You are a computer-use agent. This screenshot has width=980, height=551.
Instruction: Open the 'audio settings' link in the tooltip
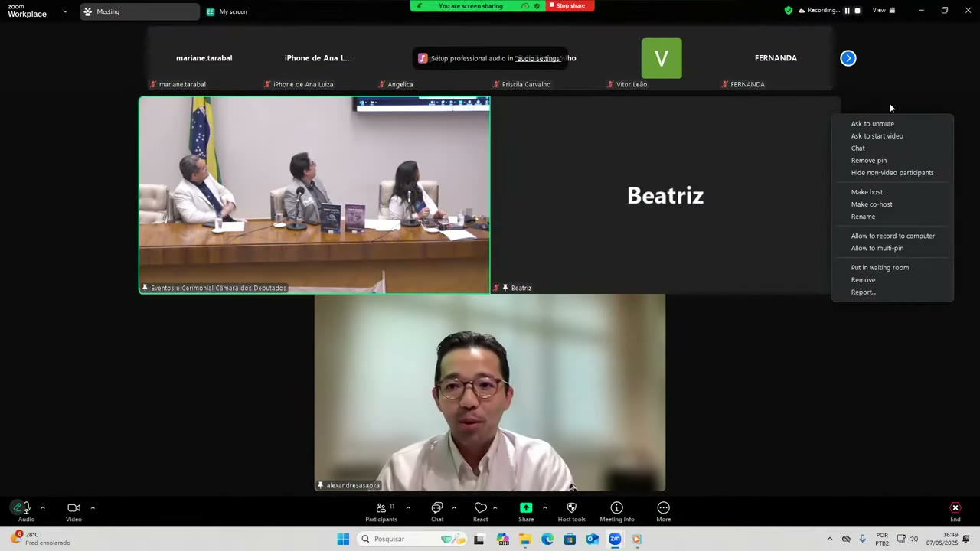tap(537, 58)
